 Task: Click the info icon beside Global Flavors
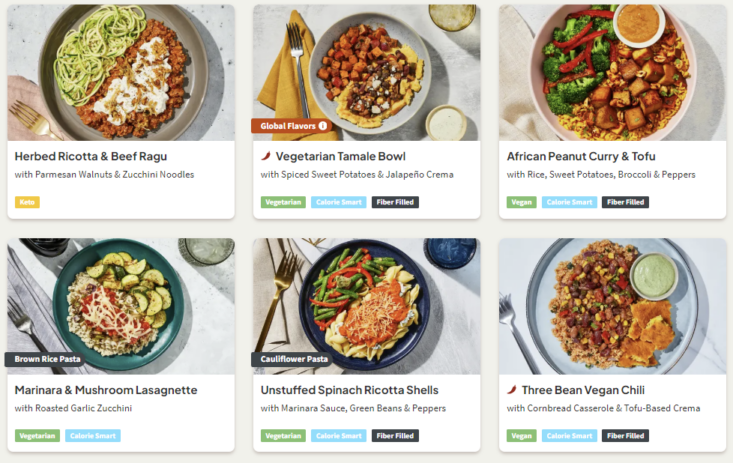[x=322, y=126]
